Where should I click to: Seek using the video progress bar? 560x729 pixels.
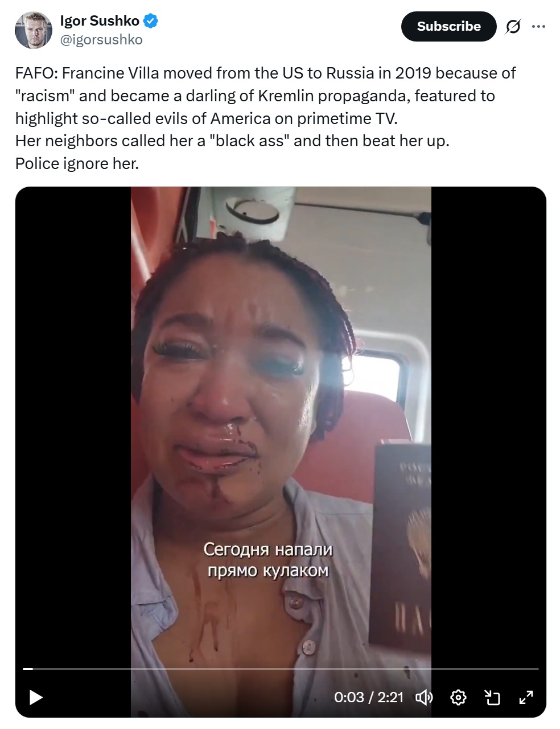click(281, 669)
